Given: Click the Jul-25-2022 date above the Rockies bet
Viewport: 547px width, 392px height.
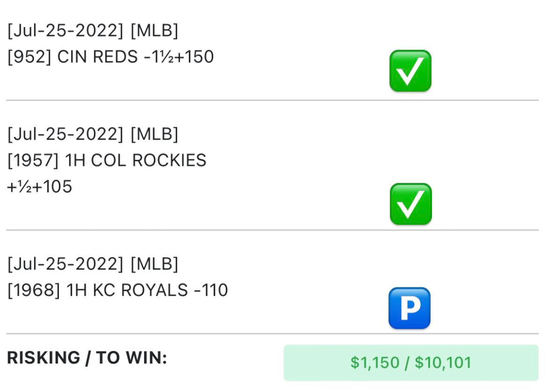Looking at the screenshot, I should (x=65, y=135).
